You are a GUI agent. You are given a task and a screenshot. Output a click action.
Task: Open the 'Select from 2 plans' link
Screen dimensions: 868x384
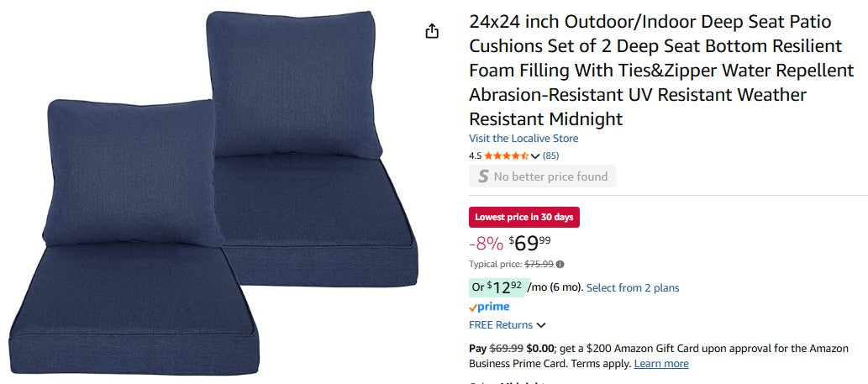click(633, 287)
